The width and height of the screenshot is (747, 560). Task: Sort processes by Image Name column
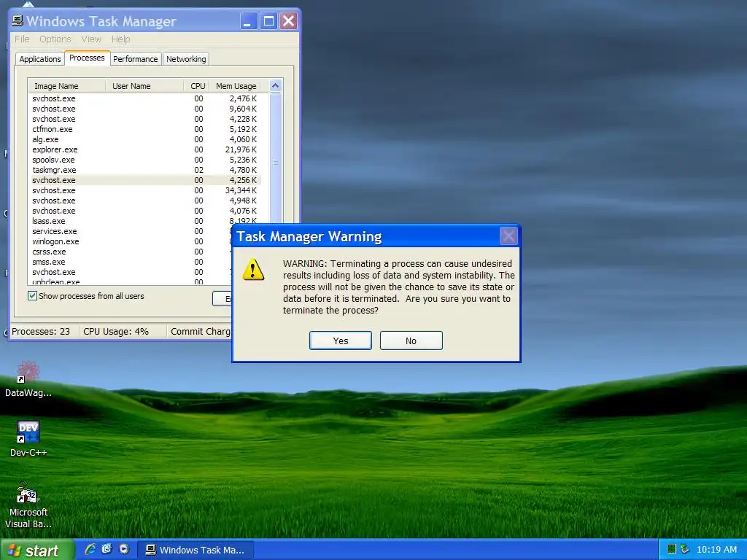[x=66, y=86]
